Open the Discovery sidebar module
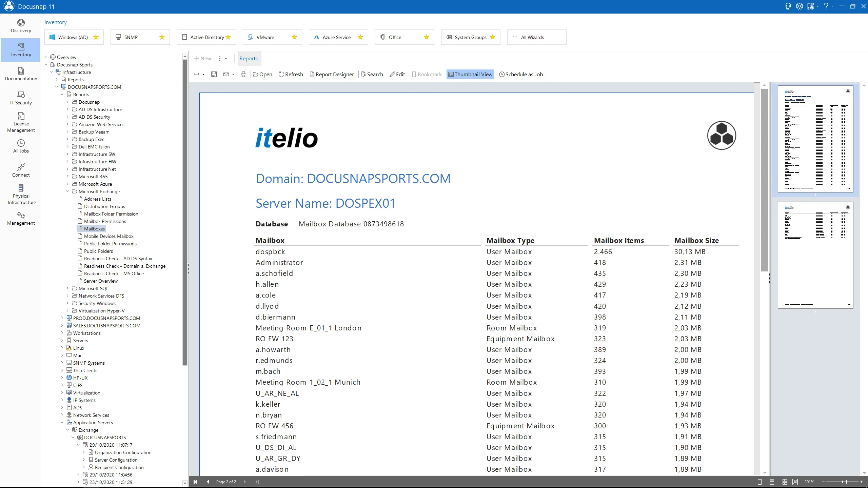868x488 pixels. click(x=21, y=26)
